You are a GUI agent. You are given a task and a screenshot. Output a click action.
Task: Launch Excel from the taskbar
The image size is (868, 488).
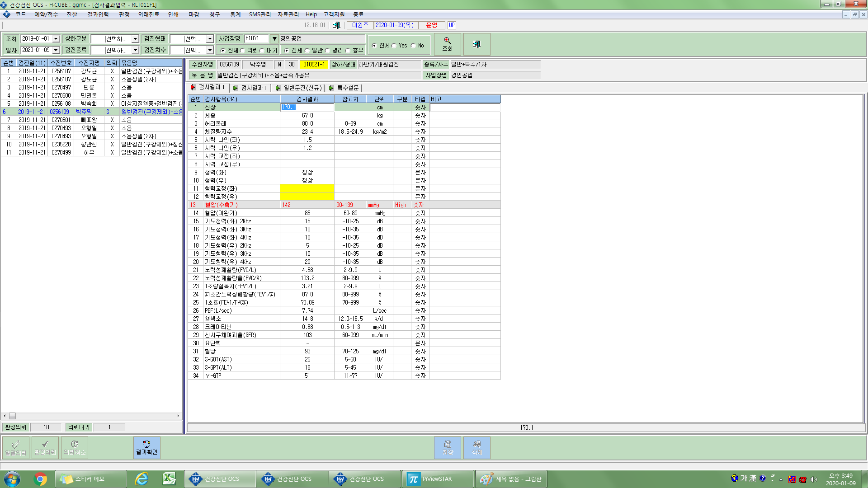169,479
